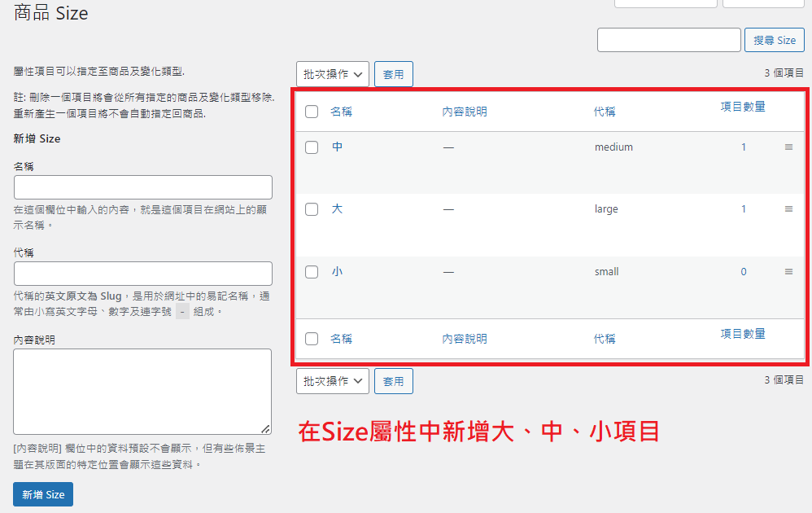
Task: Submit with the 新增 Size button
Action: (43, 494)
